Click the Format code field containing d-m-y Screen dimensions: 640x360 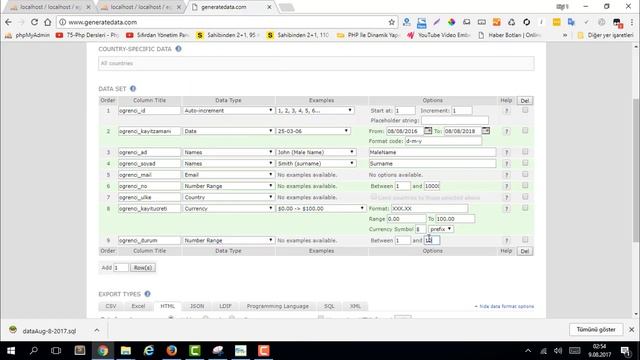tap(443, 141)
